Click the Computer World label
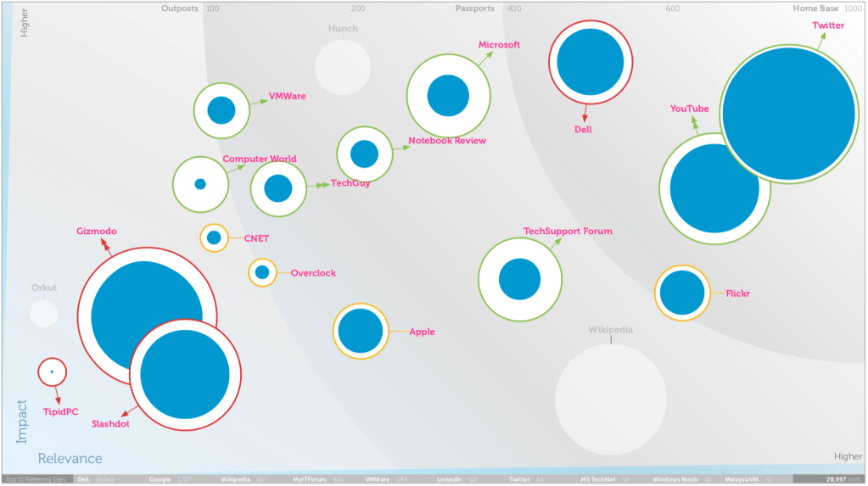868x486 pixels. point(260,159)
